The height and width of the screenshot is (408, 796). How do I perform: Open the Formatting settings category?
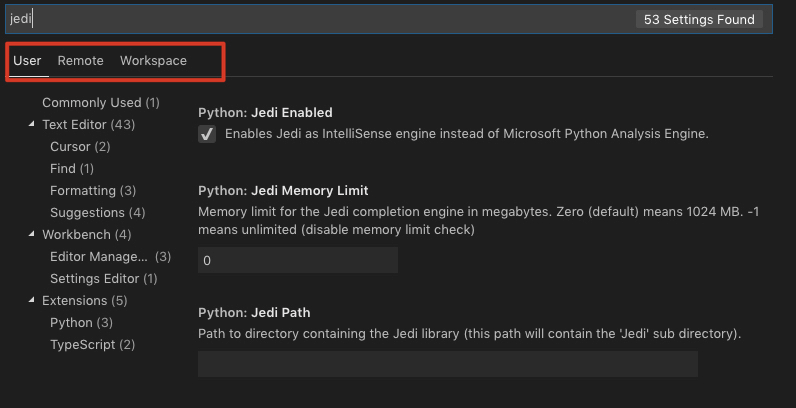point(93,191)
